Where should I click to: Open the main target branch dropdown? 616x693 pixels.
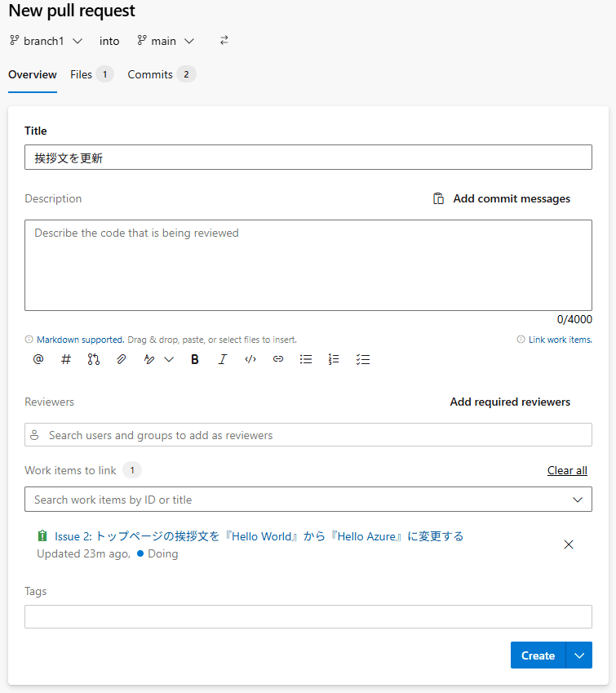(166, 41)
